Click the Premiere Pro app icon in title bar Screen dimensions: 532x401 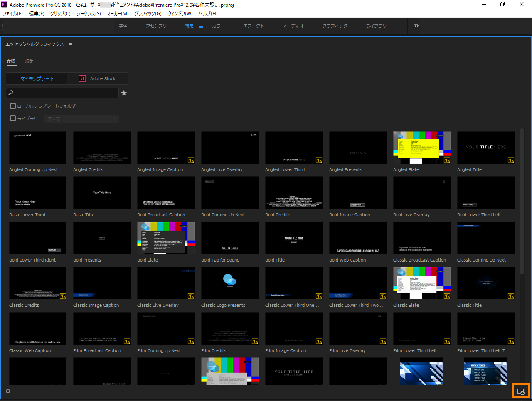[4, 5]
